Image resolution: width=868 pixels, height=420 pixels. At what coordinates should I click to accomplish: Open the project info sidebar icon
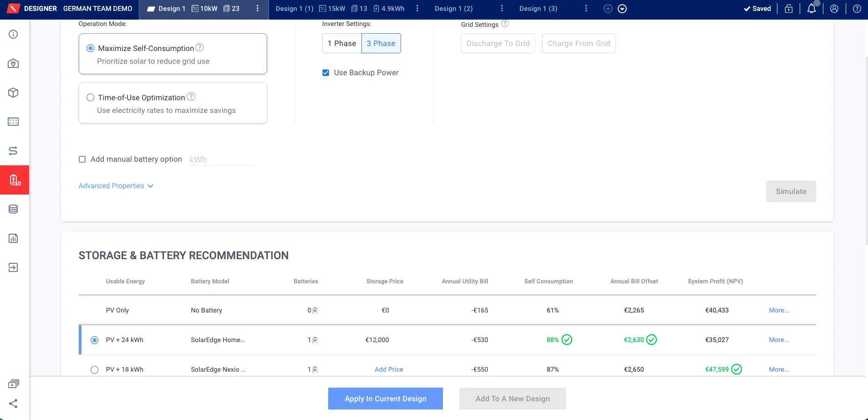tap(13, 34)
